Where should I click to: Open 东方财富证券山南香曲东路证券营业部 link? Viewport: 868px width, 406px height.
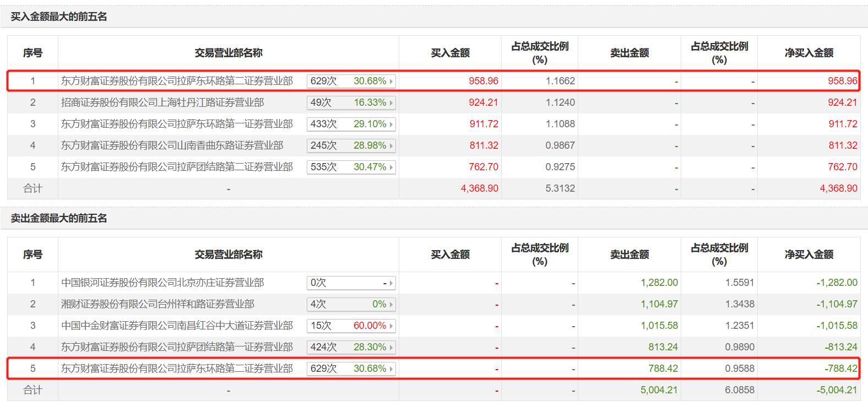[x=172, y=145]
